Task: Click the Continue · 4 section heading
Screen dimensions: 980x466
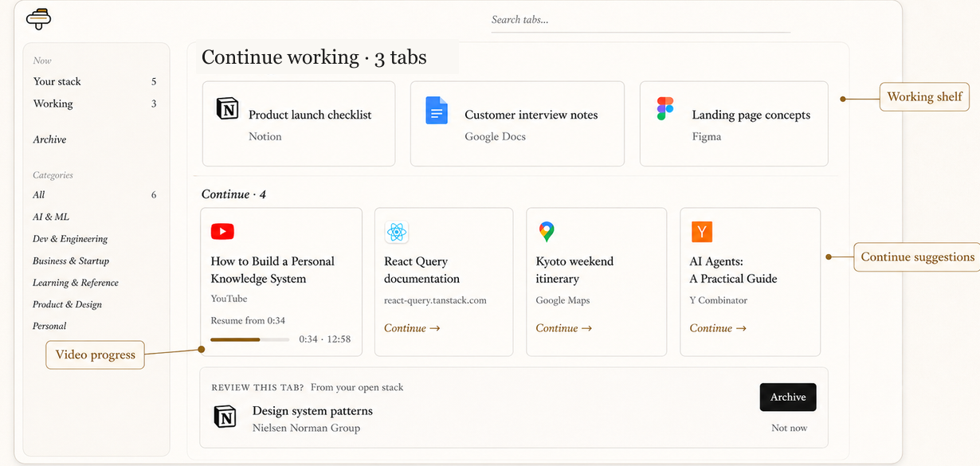Action: coord(233,194)
